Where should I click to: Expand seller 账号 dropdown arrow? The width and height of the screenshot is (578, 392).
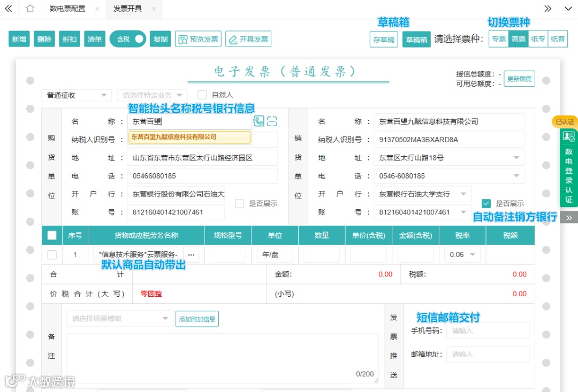click(463, 212)
